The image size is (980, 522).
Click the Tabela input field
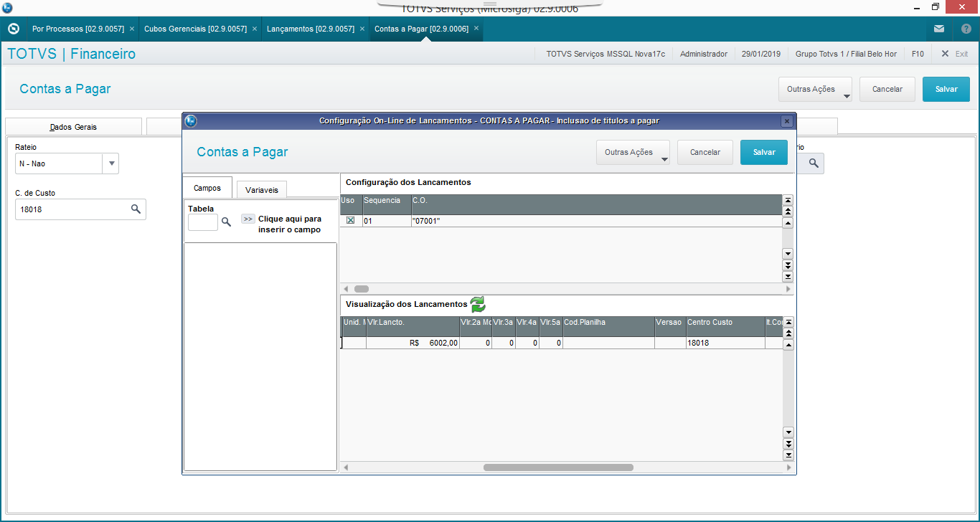tap(203, 222)
